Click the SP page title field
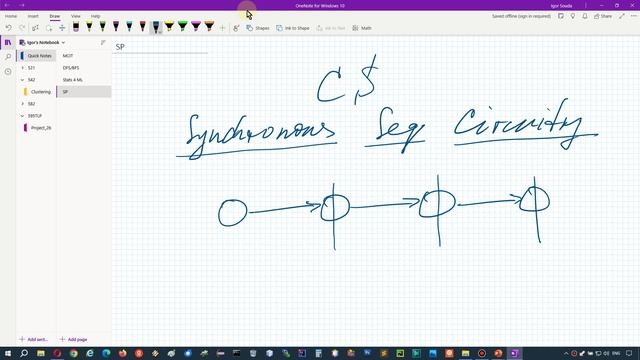 coord(160,47)
